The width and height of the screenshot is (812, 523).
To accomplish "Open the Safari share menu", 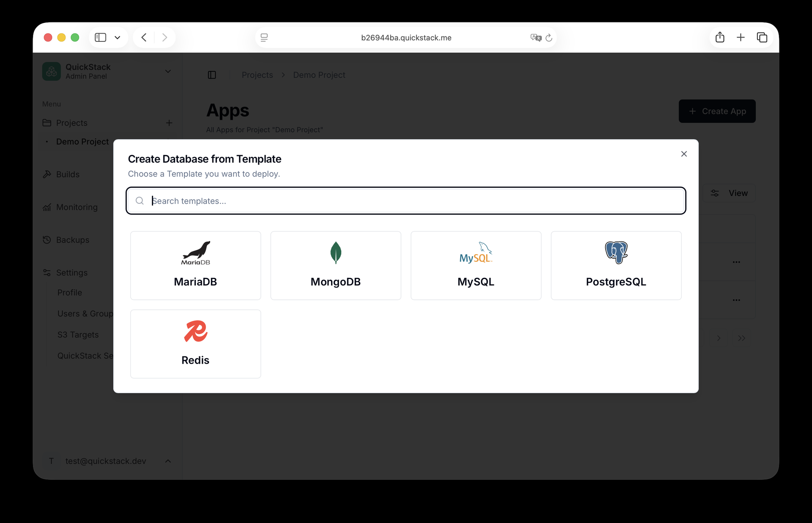I will (x=720, y=37).
